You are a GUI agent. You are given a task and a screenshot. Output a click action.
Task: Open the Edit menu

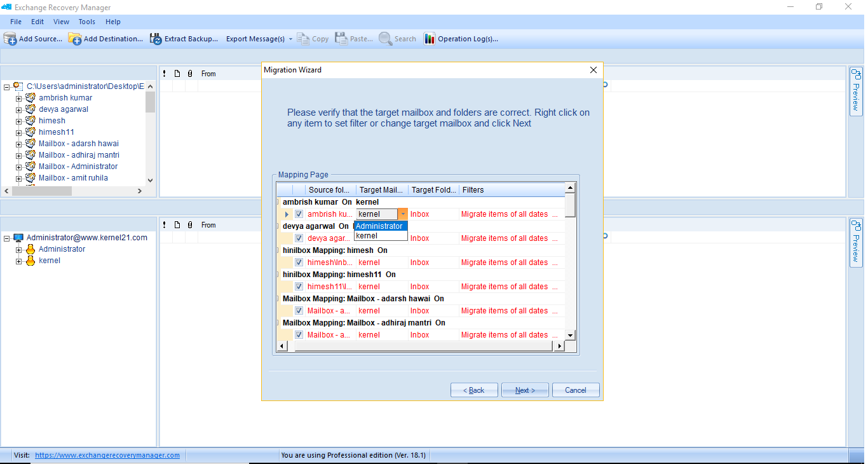pos(37,22)
